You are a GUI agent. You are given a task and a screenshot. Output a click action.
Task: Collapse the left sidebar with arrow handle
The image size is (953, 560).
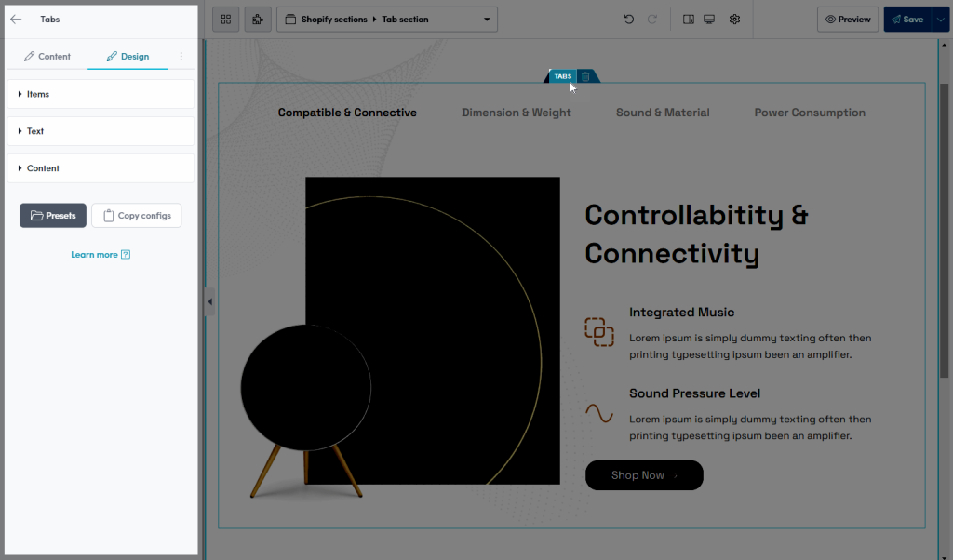point(209,302)
